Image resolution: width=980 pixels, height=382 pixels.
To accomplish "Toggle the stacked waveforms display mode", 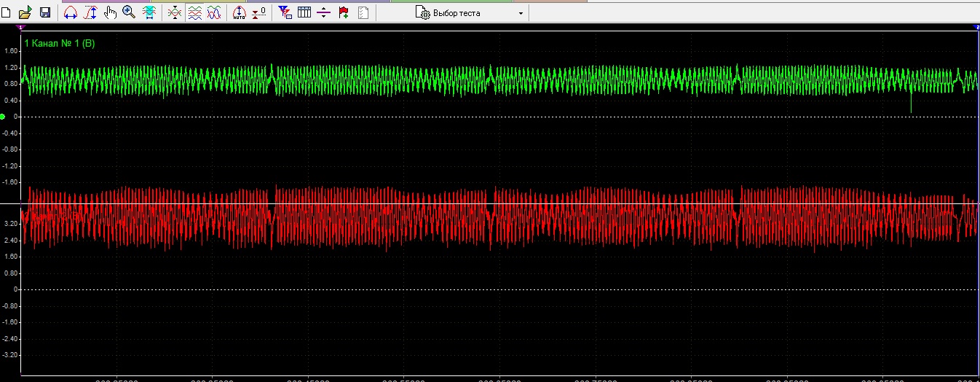I will click(194, 12).
